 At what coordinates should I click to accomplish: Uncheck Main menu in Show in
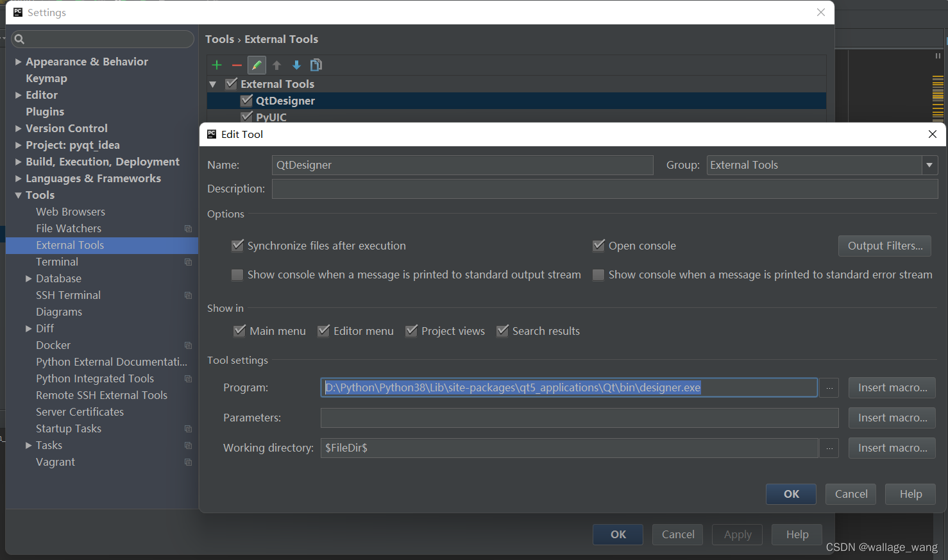(240, 330)
